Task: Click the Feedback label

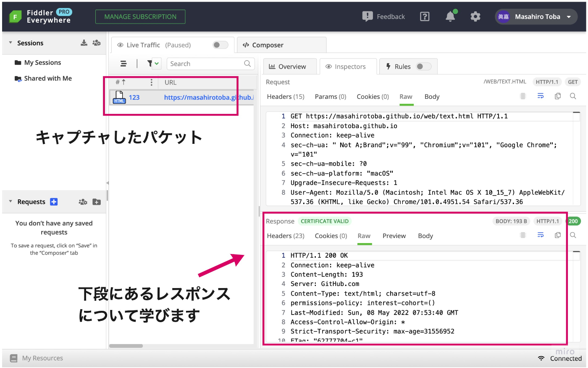Action: click(x=391, y=16)
